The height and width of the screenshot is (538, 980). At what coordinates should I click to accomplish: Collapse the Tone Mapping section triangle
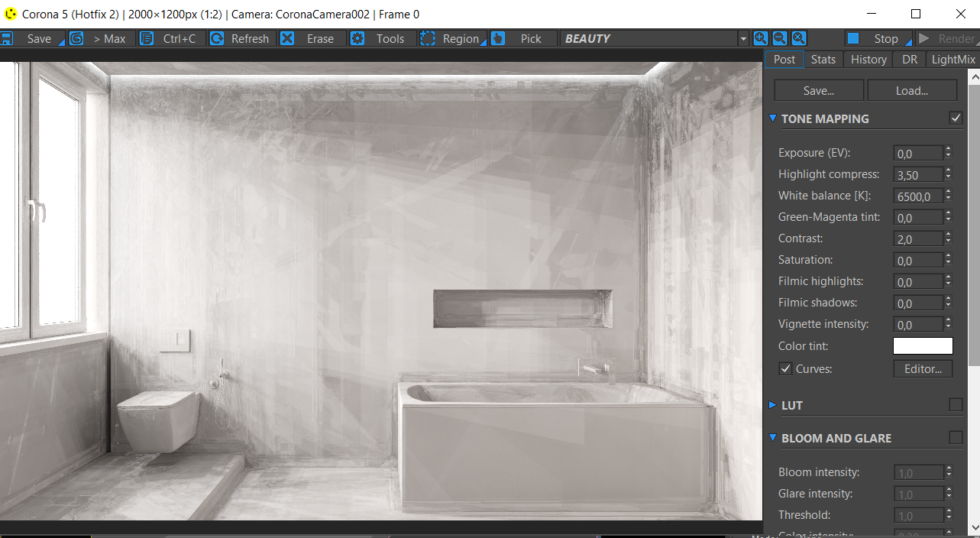coord(773,118)
